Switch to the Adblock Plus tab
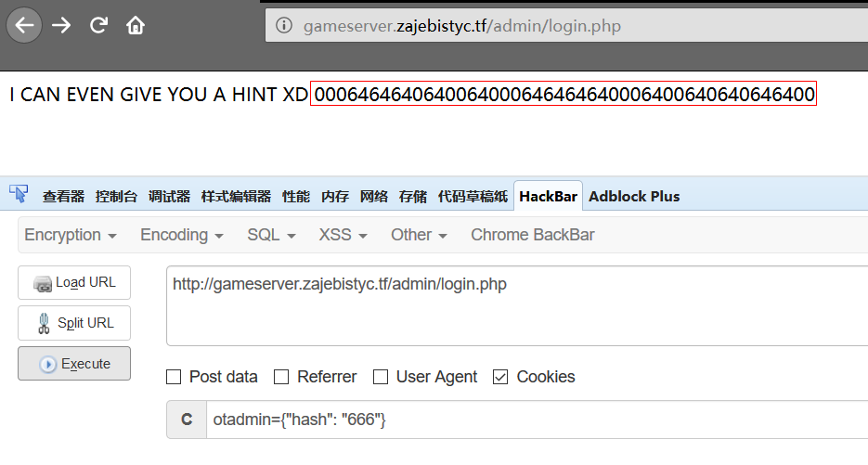Screen dimensions: 868x465 (634, 196)
